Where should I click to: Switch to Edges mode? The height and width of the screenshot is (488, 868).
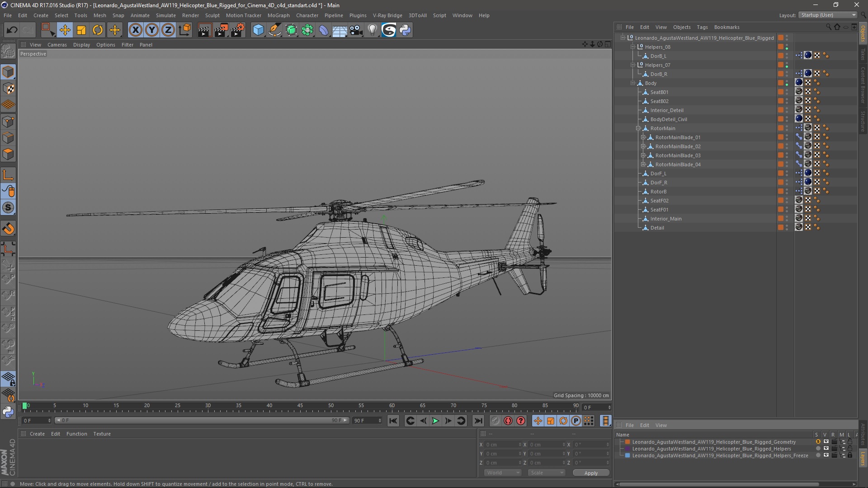[x=8, y=138]
